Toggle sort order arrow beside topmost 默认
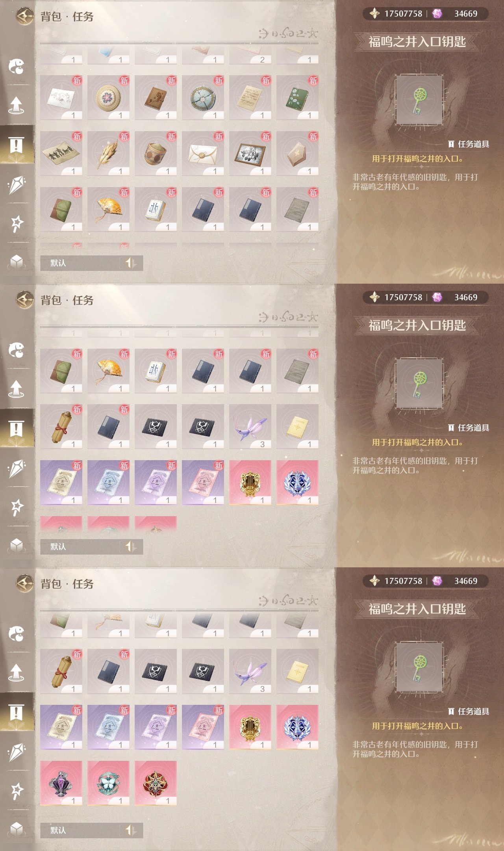The image size is (504, 851). (x=131, y=263)
